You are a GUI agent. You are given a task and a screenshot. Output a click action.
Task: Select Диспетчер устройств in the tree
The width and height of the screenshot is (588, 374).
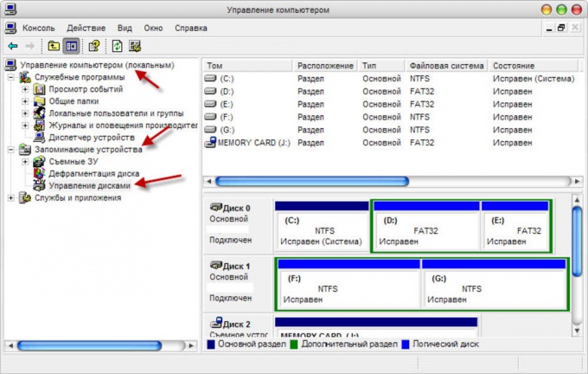[91, 137]
